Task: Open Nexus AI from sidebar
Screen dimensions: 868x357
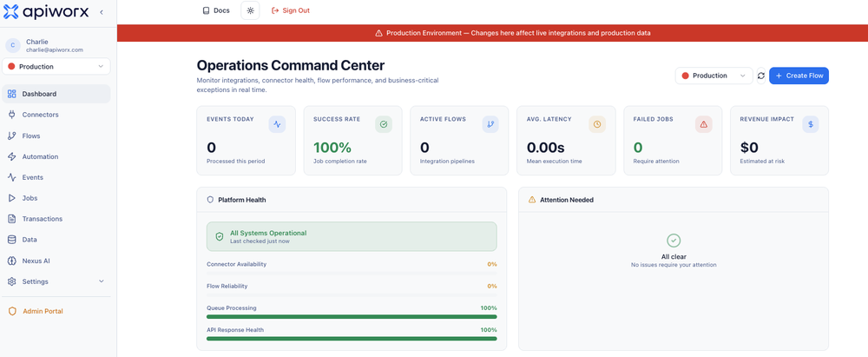Action: [56, 261]
